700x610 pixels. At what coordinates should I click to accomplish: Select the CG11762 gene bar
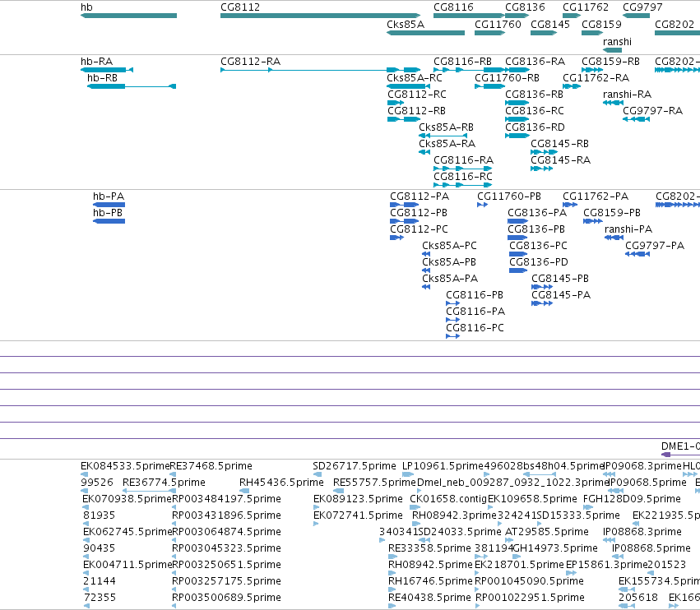[x=572, y=16]
